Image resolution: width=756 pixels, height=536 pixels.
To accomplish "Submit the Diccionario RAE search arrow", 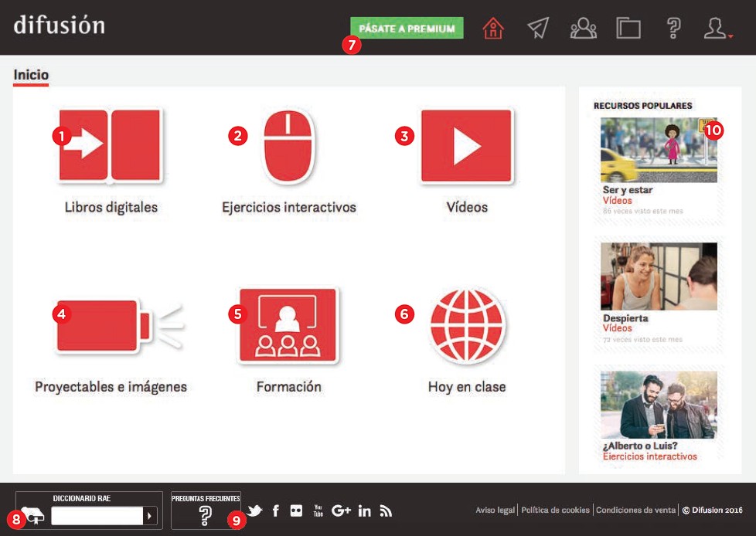I will pos(150,516).
